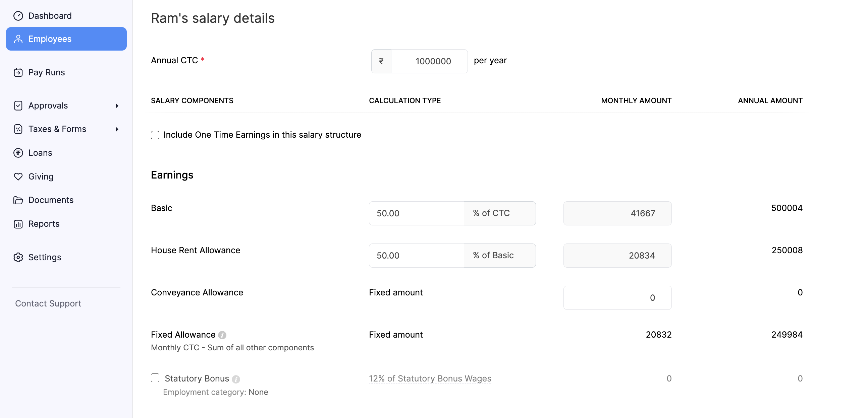868x418 pixels.
Task: Open the % of Basic dropdown for House Rent Allowance
Action: (500, 255)
